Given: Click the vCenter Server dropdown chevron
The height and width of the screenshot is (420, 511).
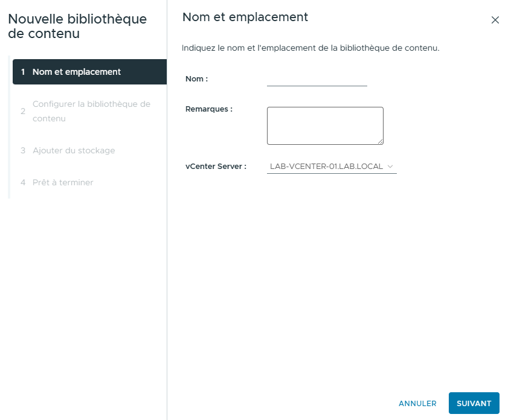Looking at the screenshot, I should coord(390,166).
